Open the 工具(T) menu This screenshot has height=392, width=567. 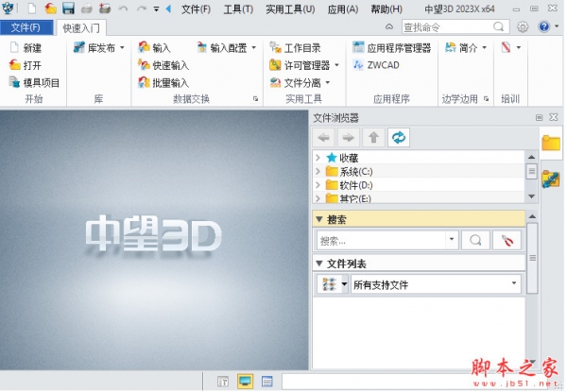click(238, 9)
